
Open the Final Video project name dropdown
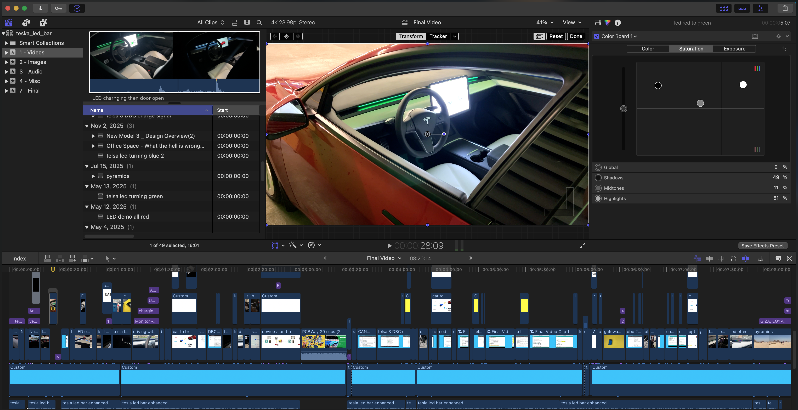point(383,258)
